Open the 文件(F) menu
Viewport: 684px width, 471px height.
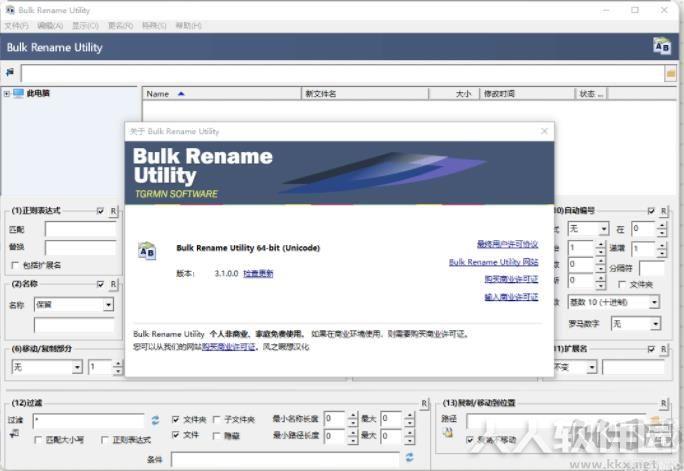(16, 26)
